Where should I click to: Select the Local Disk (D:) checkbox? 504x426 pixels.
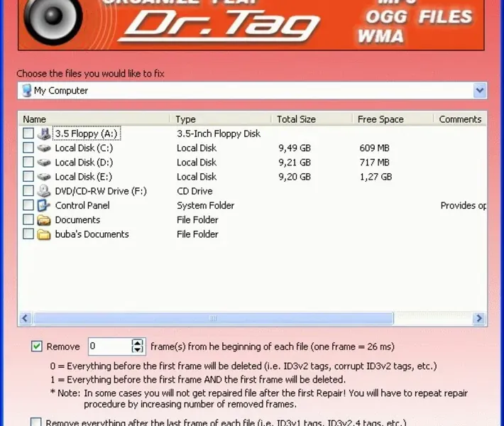(x=28, y=162)
